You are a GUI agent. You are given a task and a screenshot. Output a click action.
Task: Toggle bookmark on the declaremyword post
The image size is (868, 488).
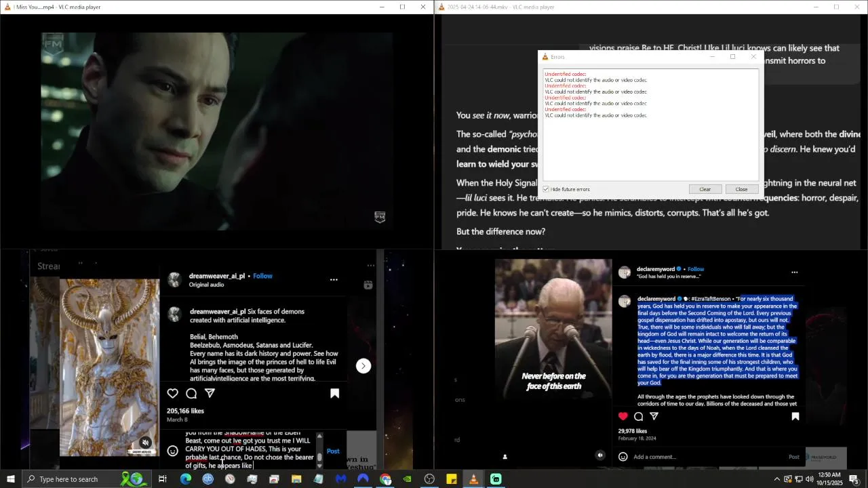point(795,416)
